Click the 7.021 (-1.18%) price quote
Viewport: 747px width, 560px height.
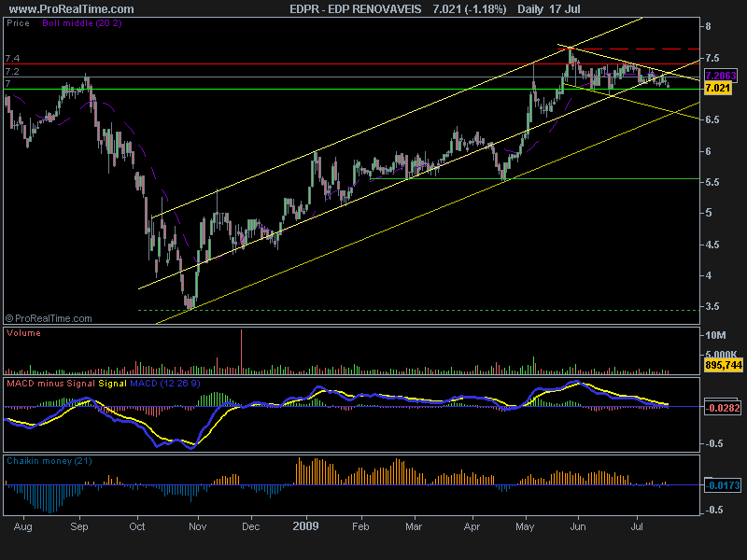pyautogui.click(x=470, y=9)
